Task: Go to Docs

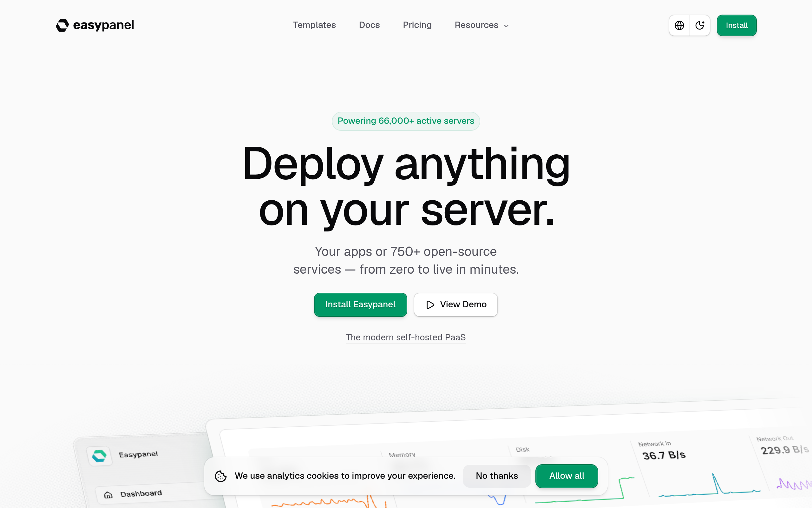Action: coord(369,25)
